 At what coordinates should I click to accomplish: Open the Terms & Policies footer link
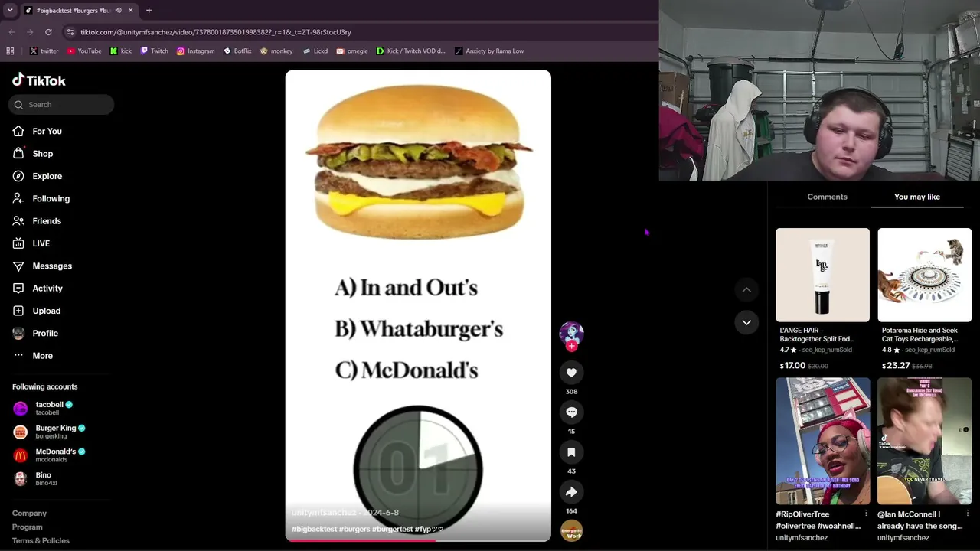(41, 541)
